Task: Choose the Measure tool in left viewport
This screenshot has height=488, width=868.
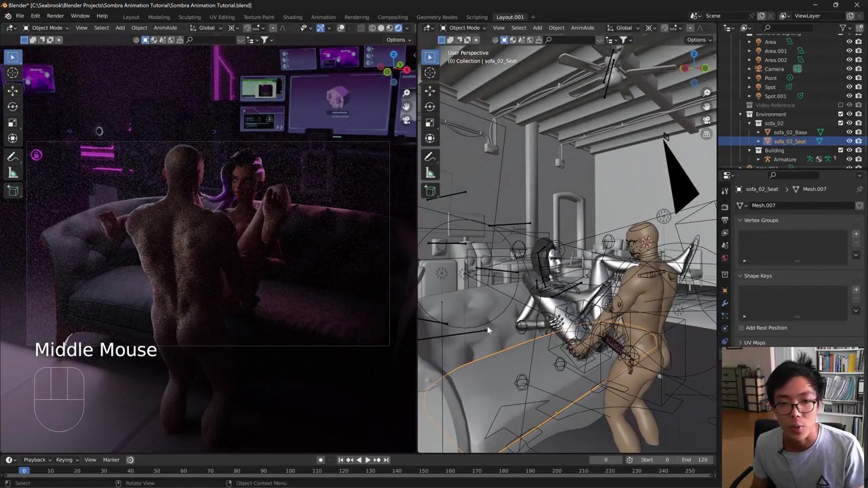Action: click(13, 173)
